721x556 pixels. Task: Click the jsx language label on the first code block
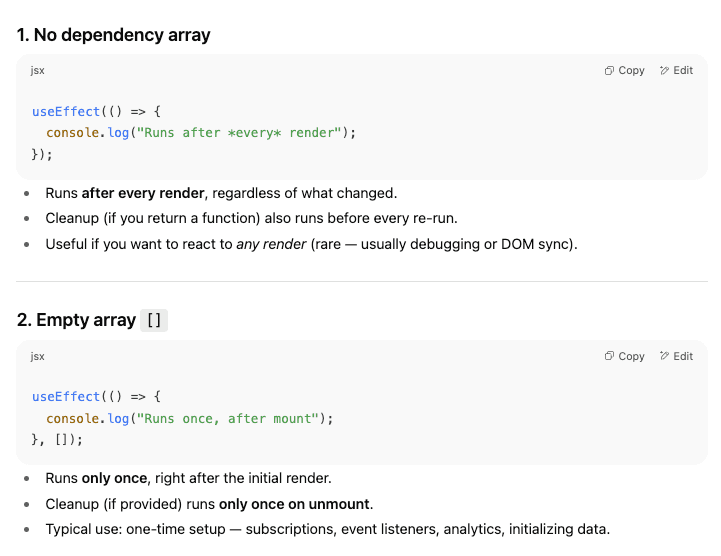[x=37, y=71]
